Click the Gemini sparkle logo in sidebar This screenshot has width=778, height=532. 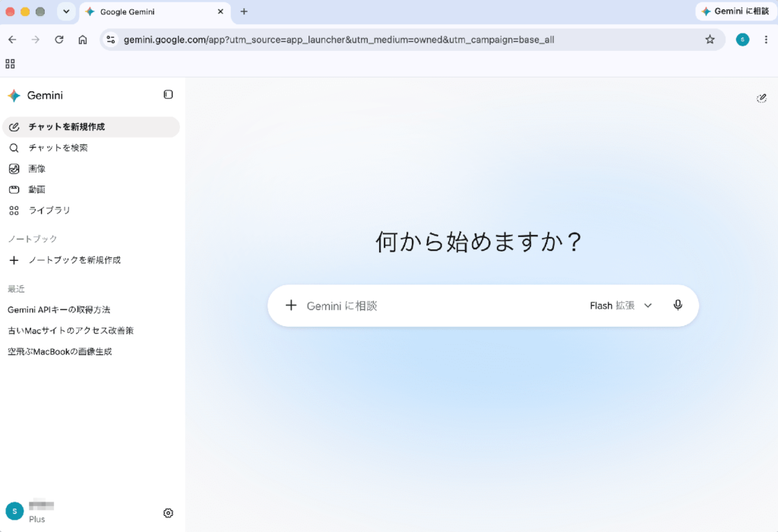click(x=14, y=95)
